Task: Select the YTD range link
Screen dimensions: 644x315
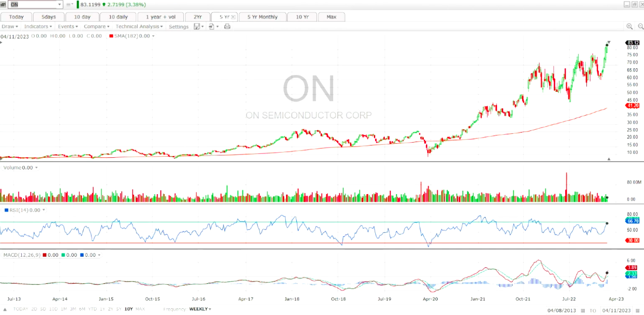Action: point(93,309)
